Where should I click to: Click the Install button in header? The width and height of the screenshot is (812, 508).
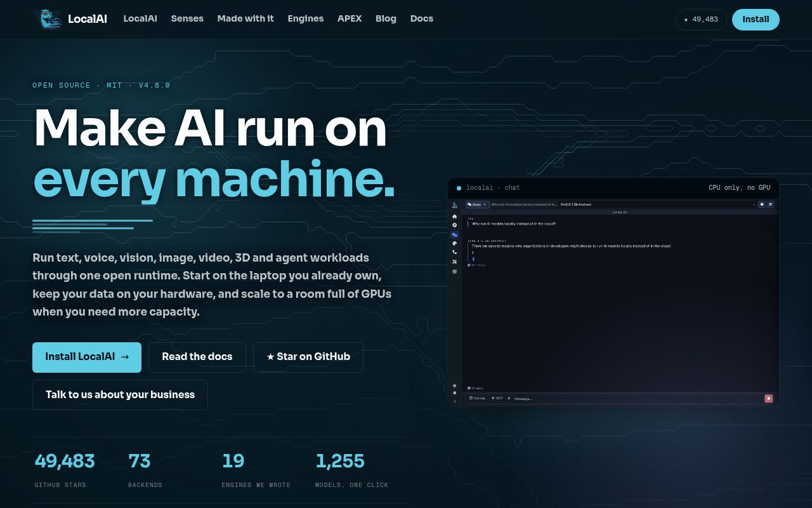(x=756, y=20)
